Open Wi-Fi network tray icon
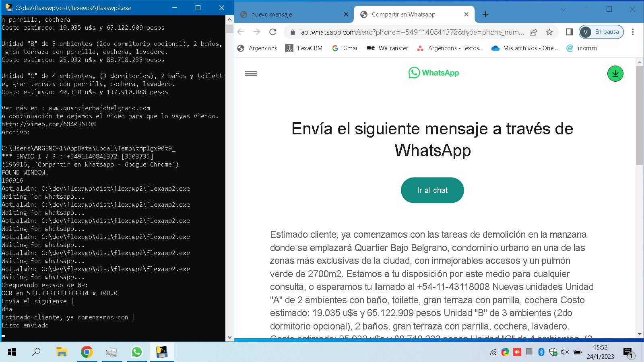644x362 pixels. click(493, 352)
